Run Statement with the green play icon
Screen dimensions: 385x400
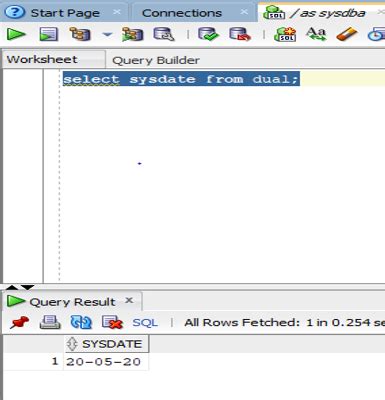coord(16,34)
